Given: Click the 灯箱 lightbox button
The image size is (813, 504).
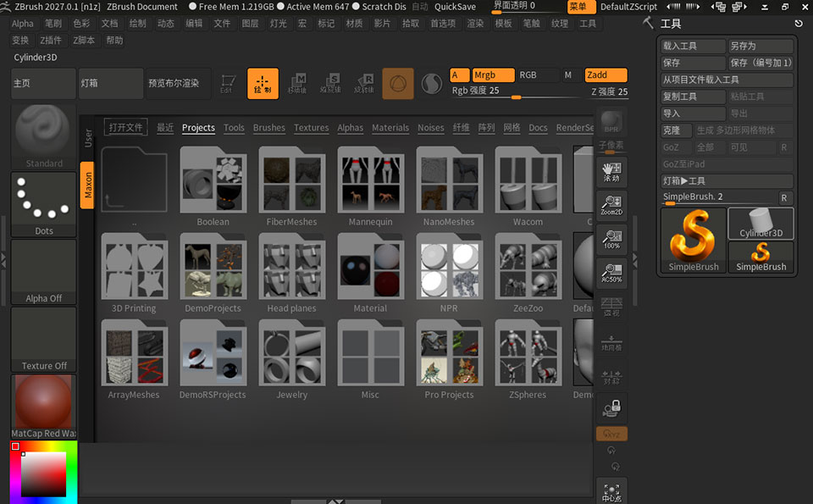Looking at the screenshot, I should (x=111, y=84).
